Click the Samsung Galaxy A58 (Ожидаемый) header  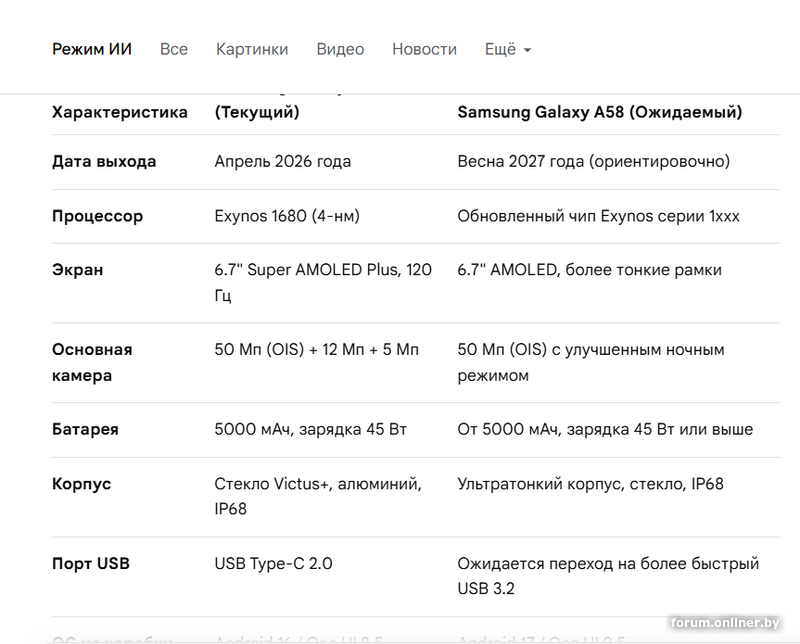(x=599, y=112)
